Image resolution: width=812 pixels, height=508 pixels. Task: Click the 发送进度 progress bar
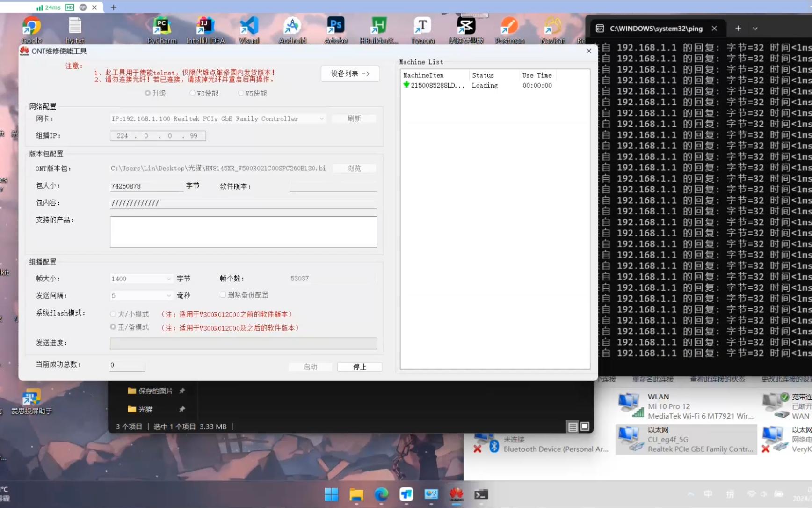pos(243,343)
